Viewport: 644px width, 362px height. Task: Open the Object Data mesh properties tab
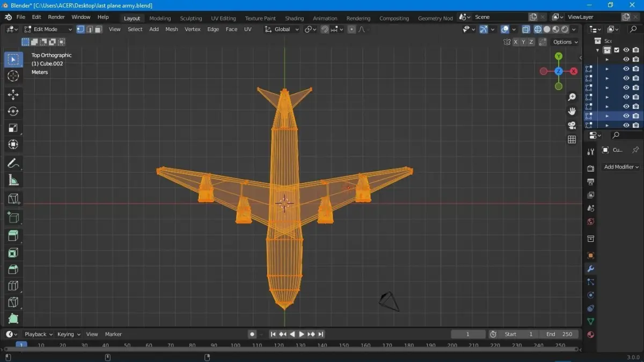[591, 321]
